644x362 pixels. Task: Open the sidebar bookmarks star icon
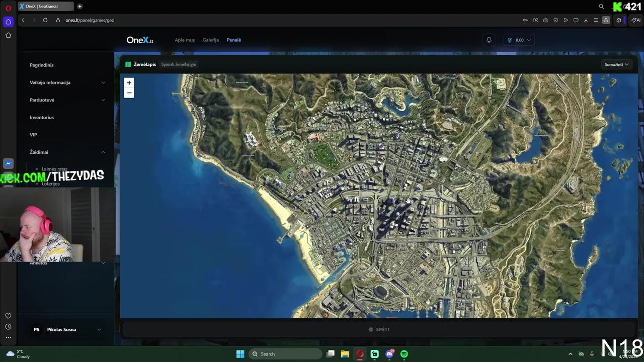(8, 35)
